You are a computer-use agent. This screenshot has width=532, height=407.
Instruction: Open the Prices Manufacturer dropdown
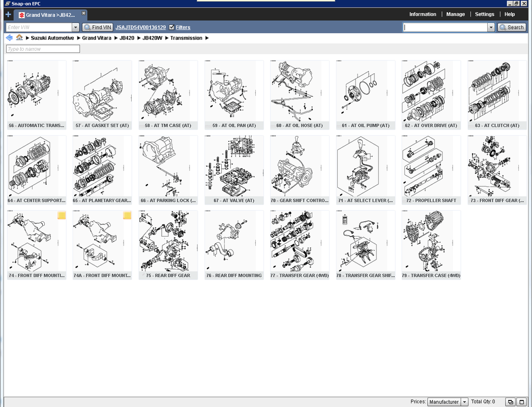(x=448, y=402)
